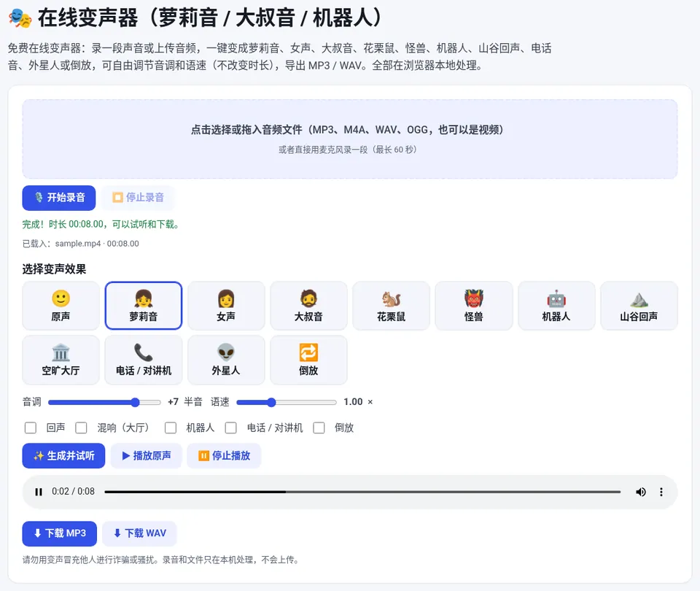Click the 停止录音 stop recording button
This screenshot has width=700, height=591.
click(x=138, y=198)
